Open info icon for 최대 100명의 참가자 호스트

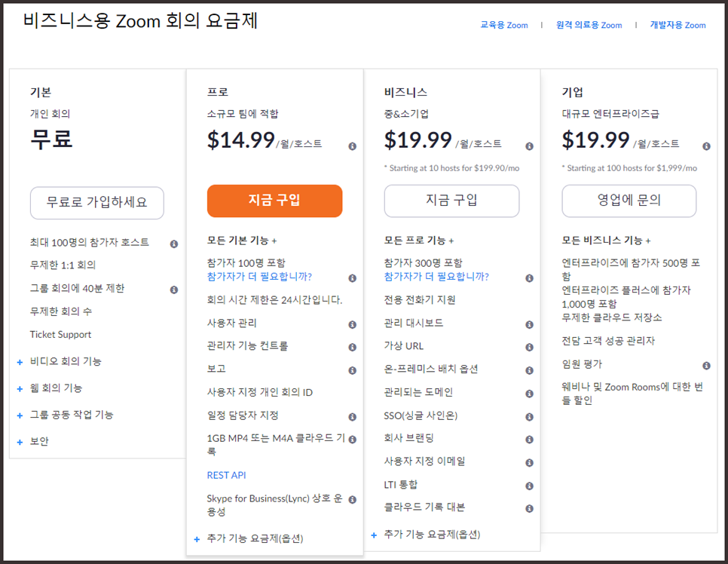coord(174,244)
